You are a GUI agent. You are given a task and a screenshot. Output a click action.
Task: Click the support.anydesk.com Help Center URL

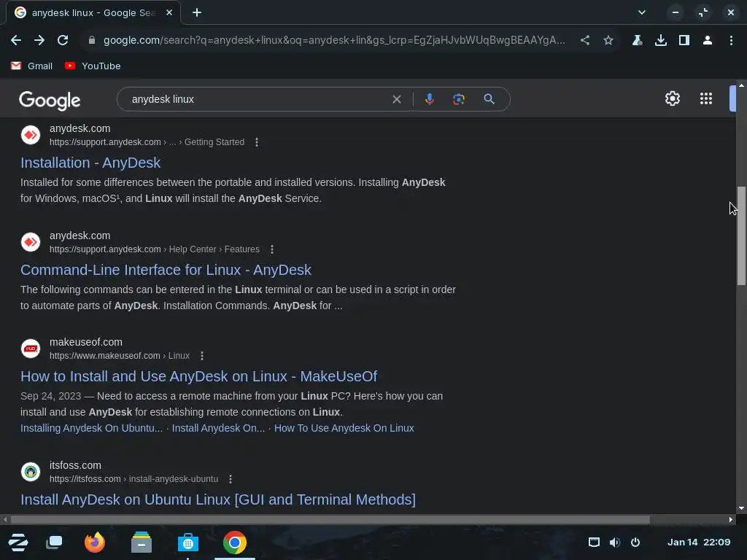[x=155, y=249]
